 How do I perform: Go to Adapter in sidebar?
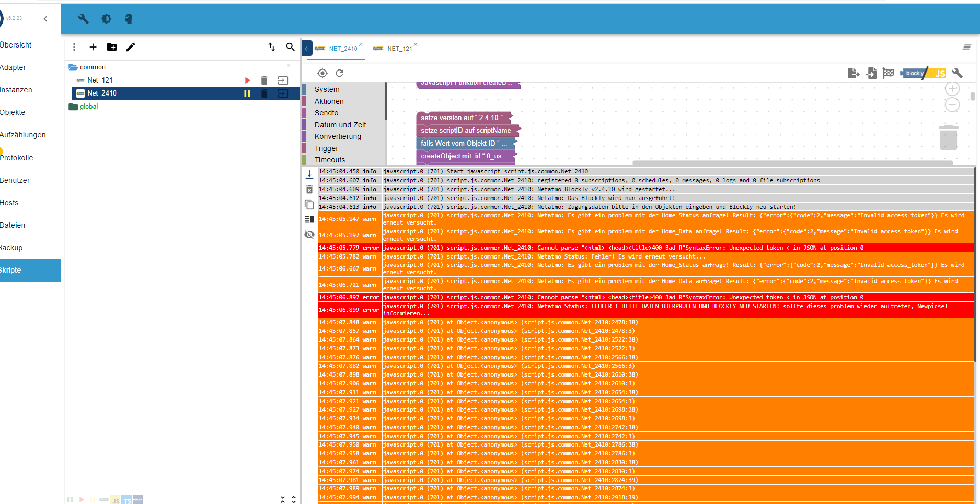pos(13,67)
